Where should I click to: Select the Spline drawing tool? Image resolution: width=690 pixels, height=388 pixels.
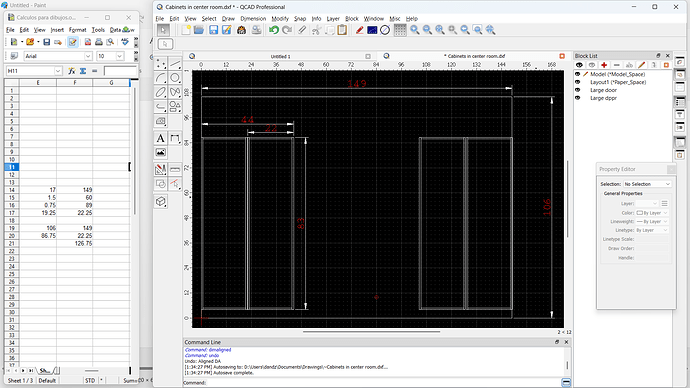[175, 92]
